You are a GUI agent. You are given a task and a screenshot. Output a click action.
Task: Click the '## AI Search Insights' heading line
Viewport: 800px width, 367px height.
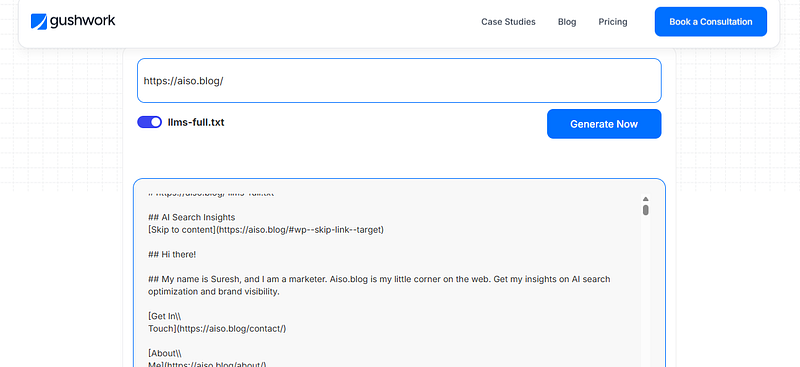[191, 217]
